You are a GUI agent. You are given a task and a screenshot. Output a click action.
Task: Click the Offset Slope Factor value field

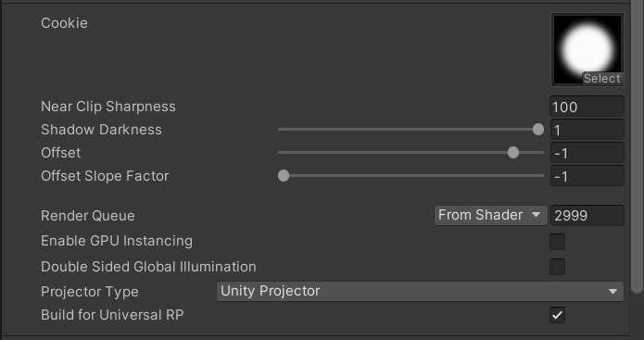[587, 176]
